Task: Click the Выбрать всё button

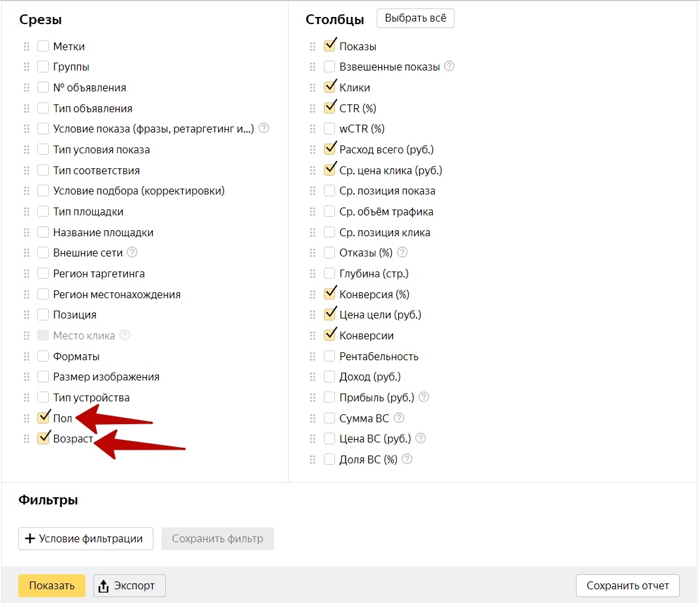Action: (415, 18)
